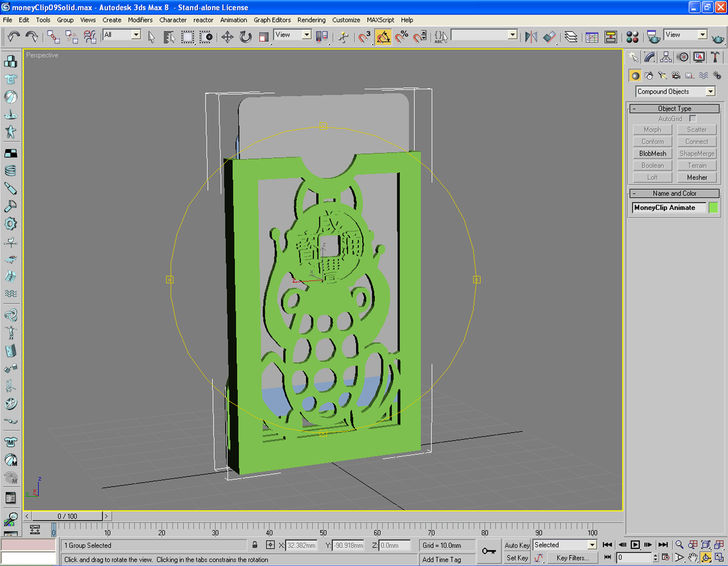Open the Modify command panel tab

tap(649, 57)
